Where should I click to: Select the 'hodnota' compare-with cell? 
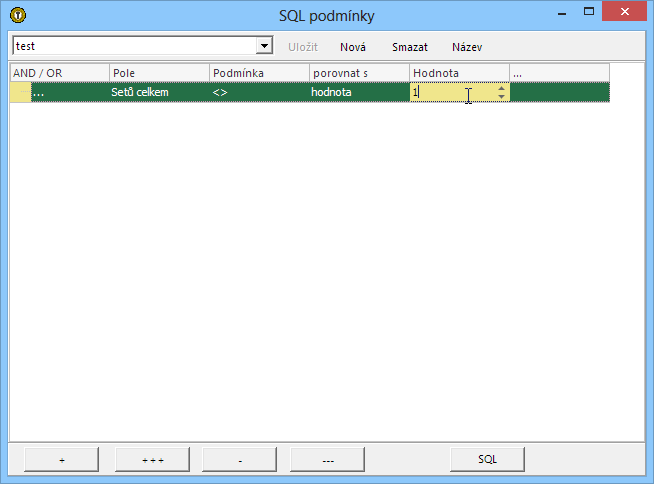[x=359, y=92]
